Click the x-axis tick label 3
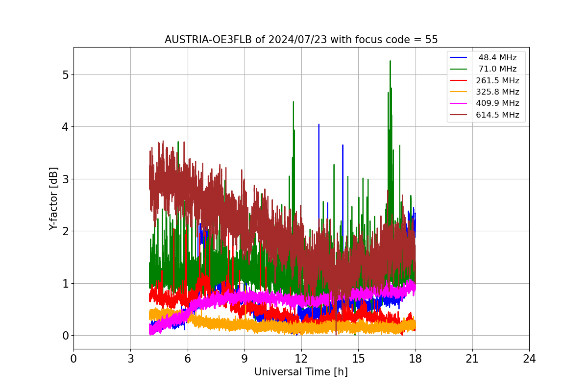Viewport: 588px width, 392px height. pos(130,359)
